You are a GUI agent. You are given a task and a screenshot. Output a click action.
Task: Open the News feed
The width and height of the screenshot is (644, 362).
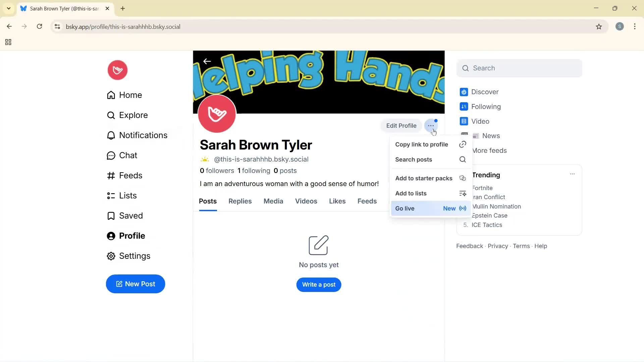(x=491, y=136)
